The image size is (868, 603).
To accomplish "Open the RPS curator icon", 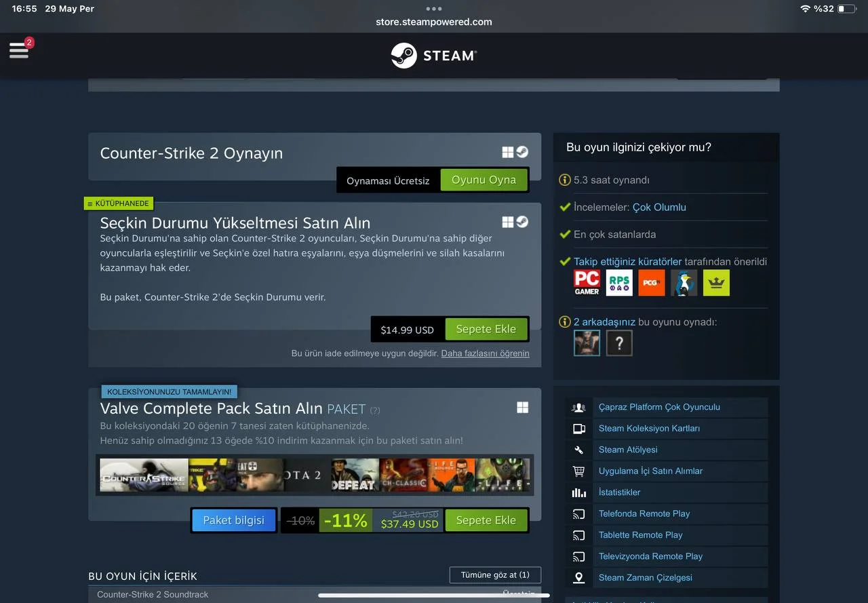I will click(x=619, y=283).
